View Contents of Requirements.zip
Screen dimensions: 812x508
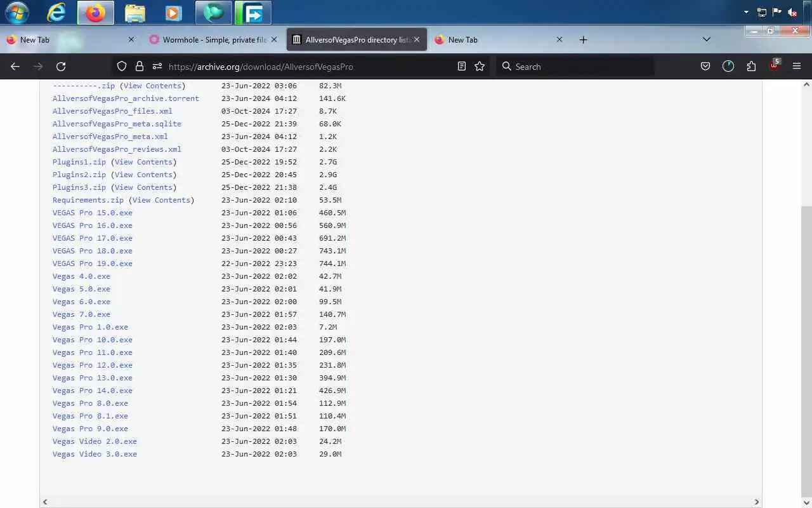[x=161, y=200]
